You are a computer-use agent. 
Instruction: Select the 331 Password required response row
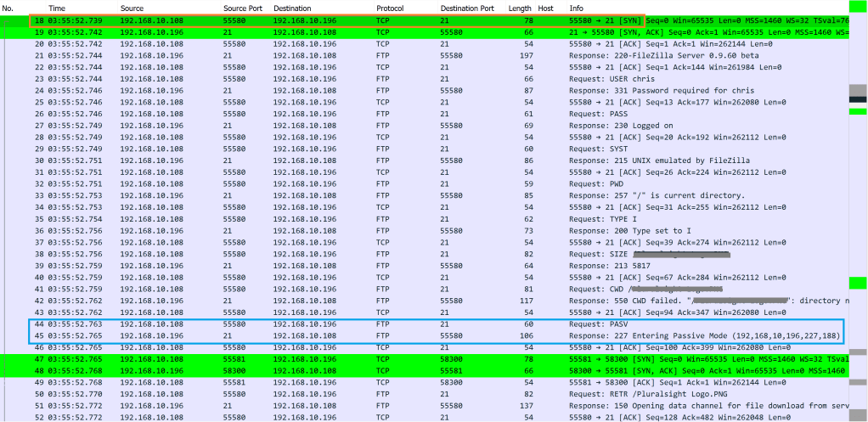coord(340,91)
